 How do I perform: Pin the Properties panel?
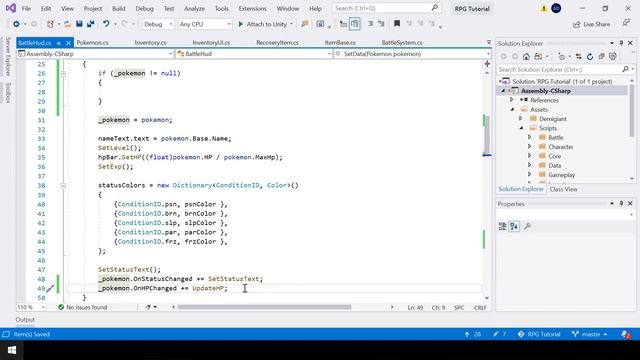[621, 204]
